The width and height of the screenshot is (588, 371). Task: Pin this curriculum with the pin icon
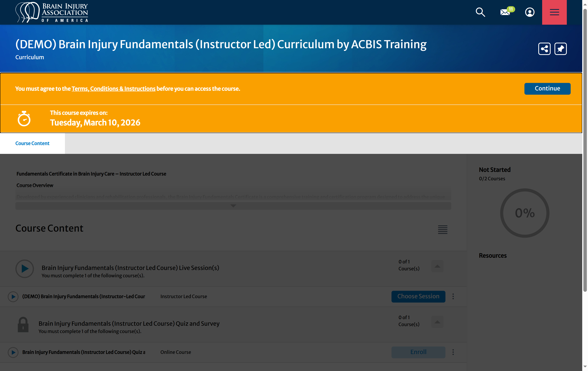click(560, 49)
